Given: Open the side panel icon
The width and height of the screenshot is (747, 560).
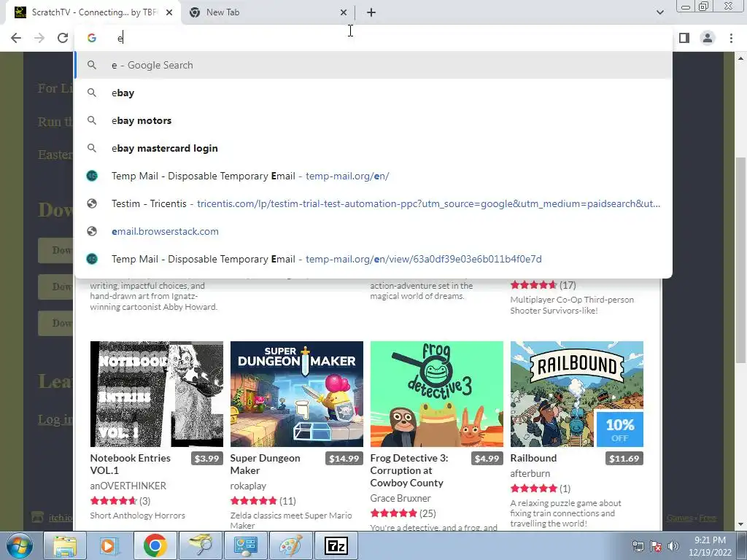Looking at the screenshot, I should [684, 38].
